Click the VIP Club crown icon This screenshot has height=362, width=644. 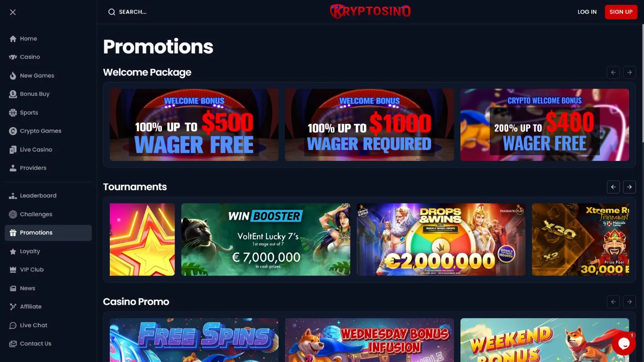pos(13,270)
